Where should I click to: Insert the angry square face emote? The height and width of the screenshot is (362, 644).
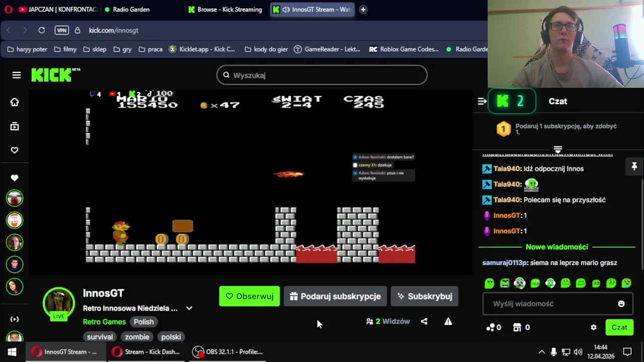(x=505, y=283)
